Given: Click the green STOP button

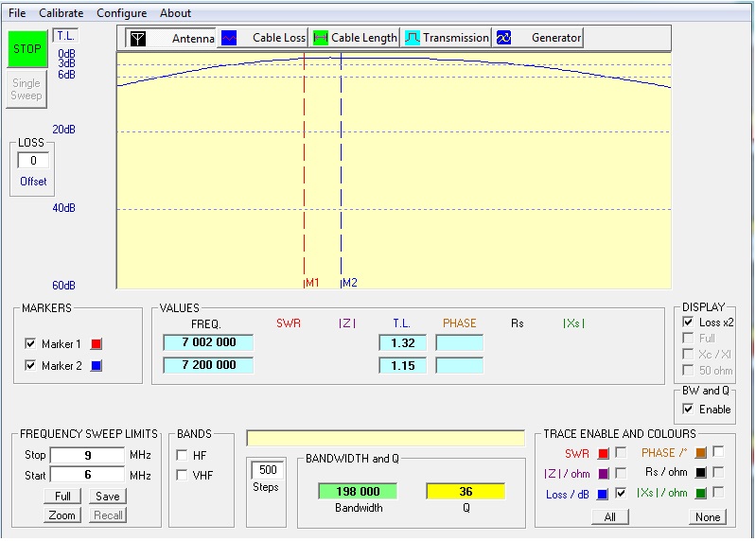Looking at the screenshot, I should (x=26, y=49).
